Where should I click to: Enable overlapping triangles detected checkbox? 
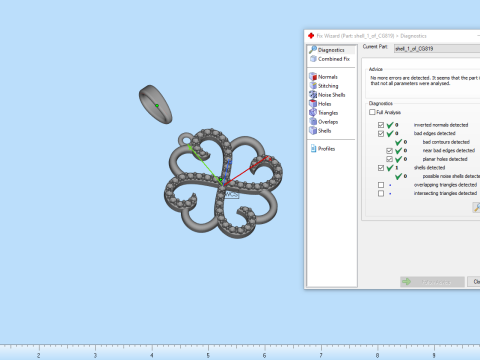tap(381, 185)
